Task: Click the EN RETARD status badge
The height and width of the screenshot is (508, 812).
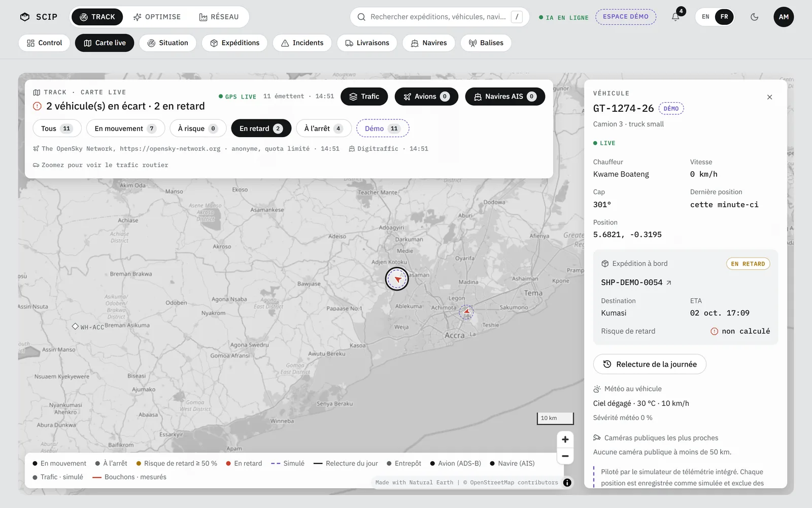Action: [x=748, y=264]
